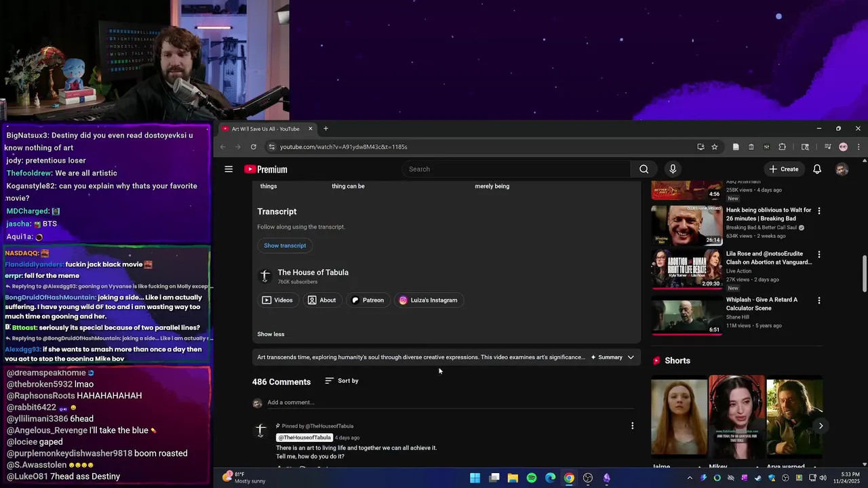The width and height of the screenshot is (868, 488).
Task: Open Microsoft Edge from the taskbar
Action: pos(551,478)
